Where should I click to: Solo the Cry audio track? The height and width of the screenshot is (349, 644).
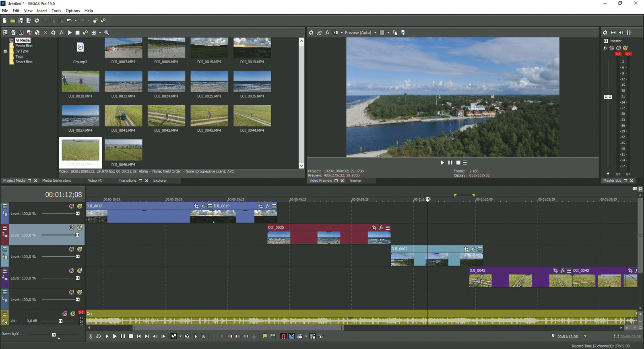pos(73,314)
